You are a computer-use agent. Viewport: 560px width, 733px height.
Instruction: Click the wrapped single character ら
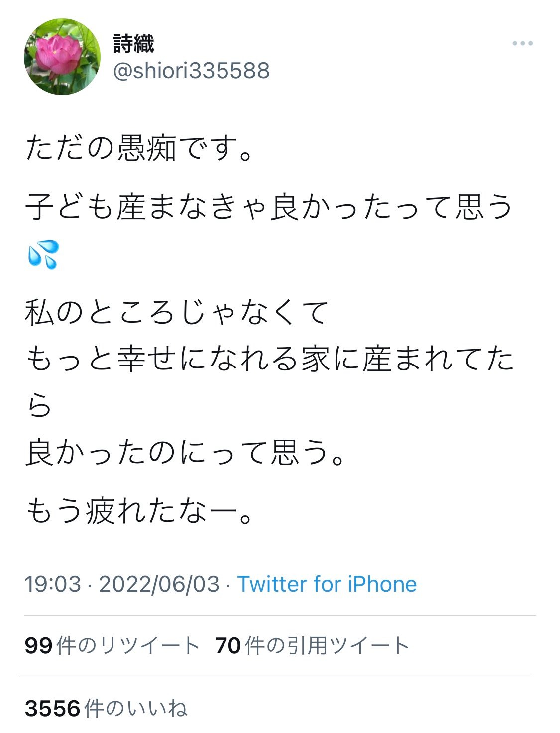(39, 406)
